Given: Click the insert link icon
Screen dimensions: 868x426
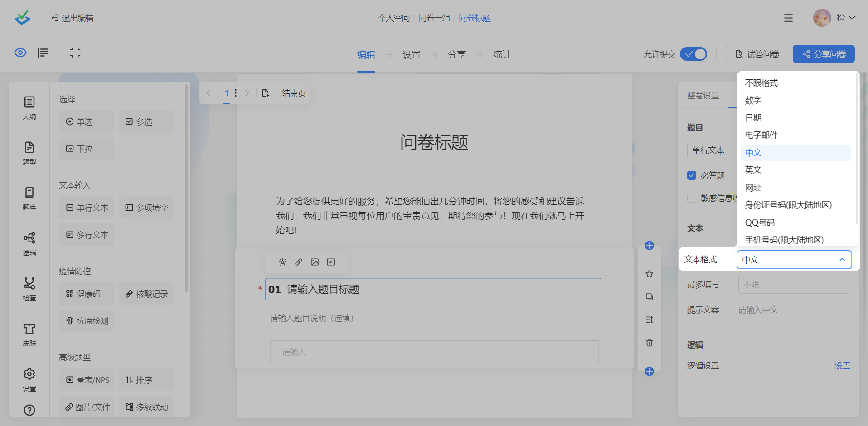Looking at the screenshot, I should pyautogui.click(x=299, y=262).
